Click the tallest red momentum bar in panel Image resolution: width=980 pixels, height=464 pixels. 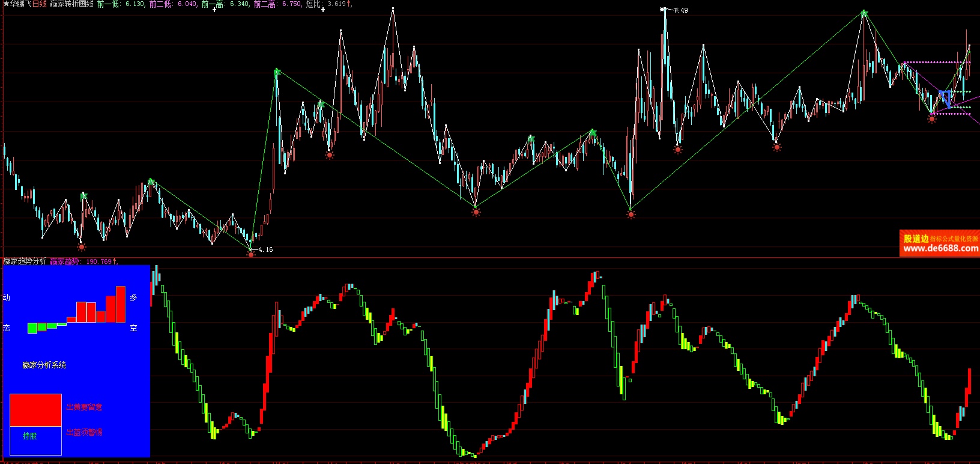point(121,304)
